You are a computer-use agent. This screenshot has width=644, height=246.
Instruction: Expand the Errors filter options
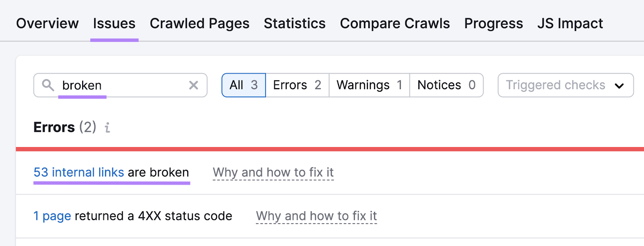[x=297, y=85]
